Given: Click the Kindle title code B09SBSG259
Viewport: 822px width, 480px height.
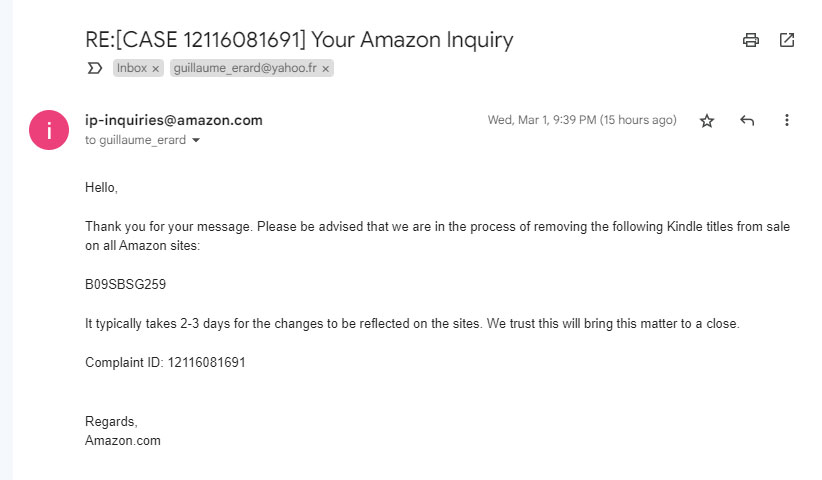Looking at the screenshot, I should click(125, 284).
